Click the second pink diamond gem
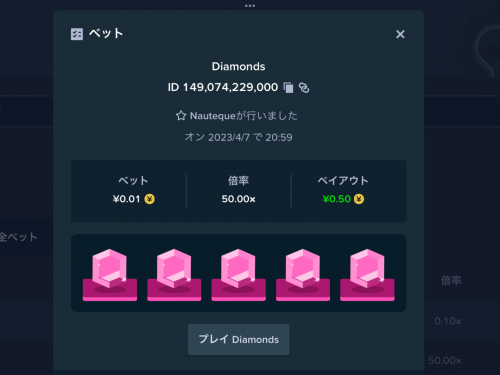500x375 pixels. pyautogui.click(x=174, y=268)
